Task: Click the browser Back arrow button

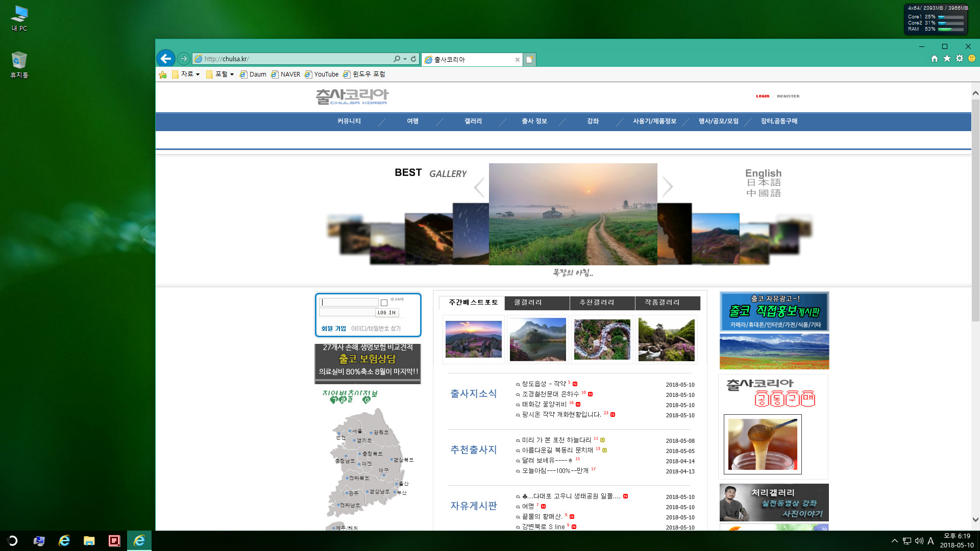Action: tap(166, 59)
